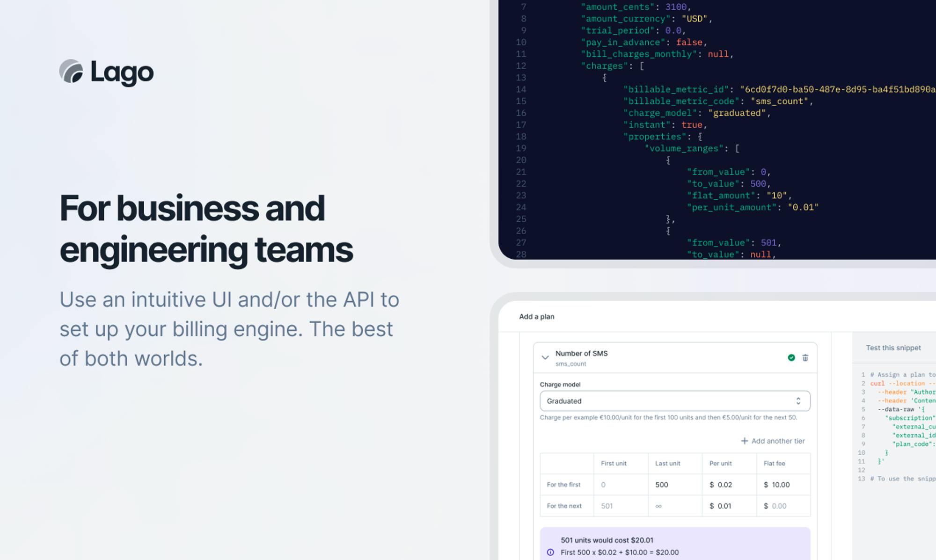936x560 pixels.
Task: Click the 'billable_metric_code: sms_count' code line
Action: tap(718, 101)
